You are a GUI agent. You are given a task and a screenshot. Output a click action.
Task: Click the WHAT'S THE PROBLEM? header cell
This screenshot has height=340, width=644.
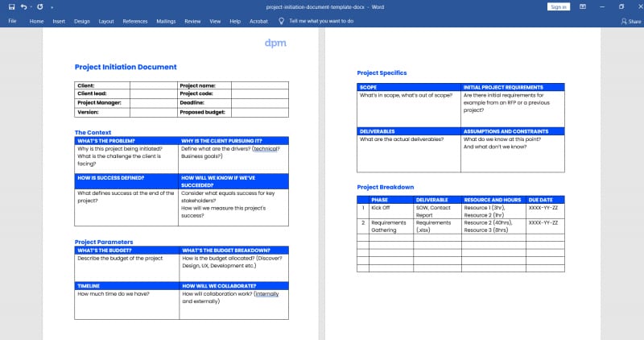126,141
